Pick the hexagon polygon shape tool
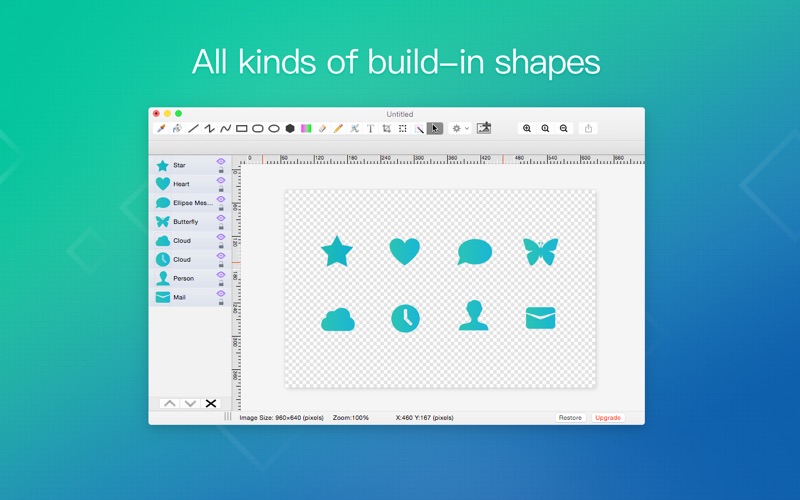This screenshot has width=800, height=500. tap(290, 128)
